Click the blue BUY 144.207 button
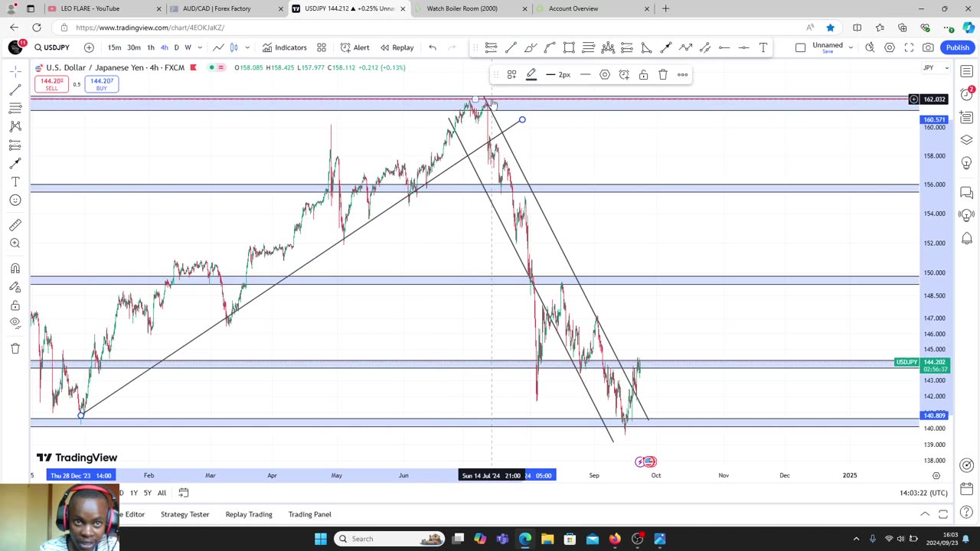Screen dimensions: 980x551 (x=101, y=84)
